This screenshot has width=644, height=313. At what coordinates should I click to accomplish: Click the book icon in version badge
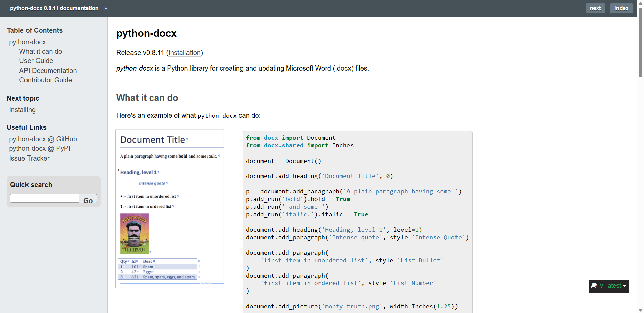pyautogui.click(x=594, y=286)
